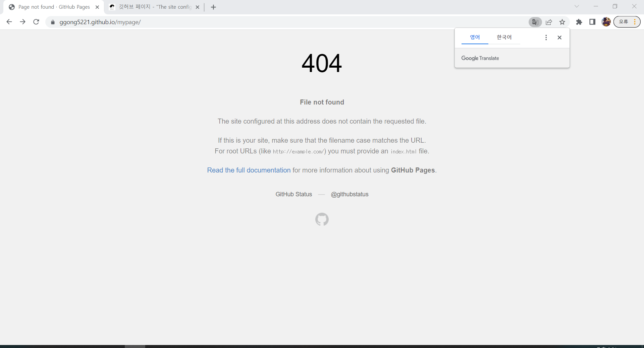
Task: Close the Chrome window
Action: (x=634, y=6)
